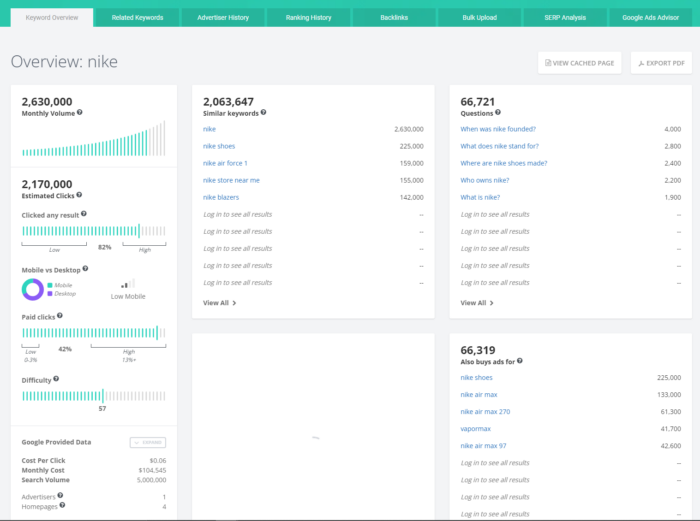The width and height of the screenshot is (700, 521).
Task: Click the 66,721 questions count
Action: 478,102
